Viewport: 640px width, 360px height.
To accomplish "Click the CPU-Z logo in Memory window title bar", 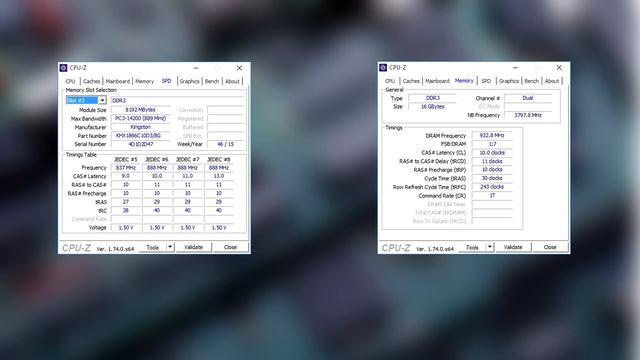I will [x=383, y=67].
